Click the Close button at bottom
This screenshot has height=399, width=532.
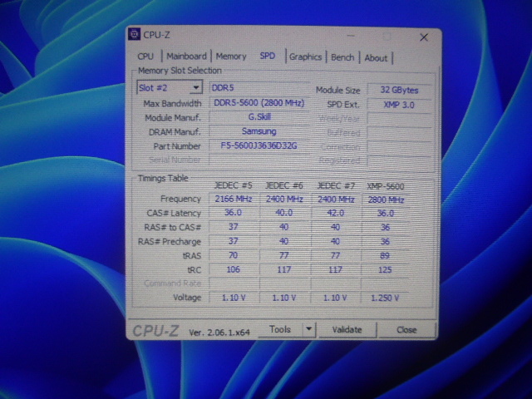click(406, 330)
